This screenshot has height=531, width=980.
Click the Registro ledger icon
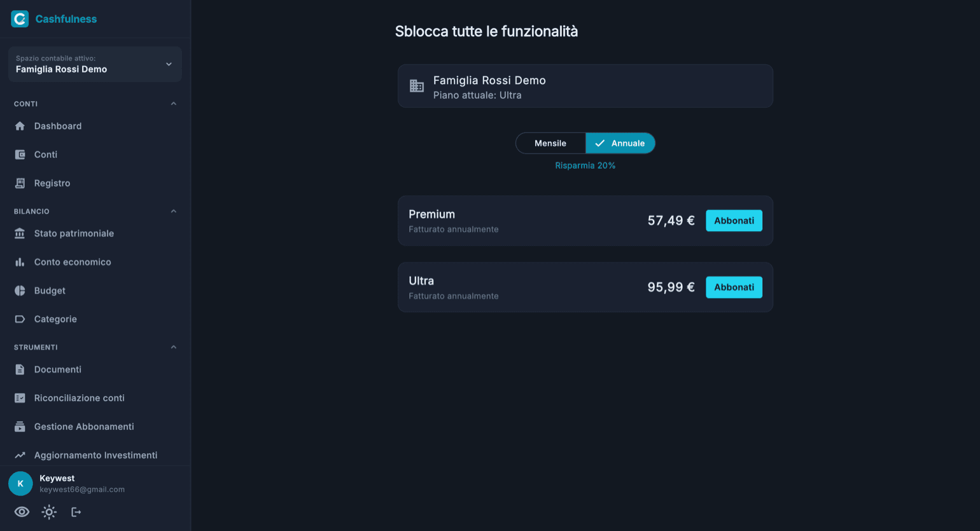pyautogui.click(x=20, y=183)
